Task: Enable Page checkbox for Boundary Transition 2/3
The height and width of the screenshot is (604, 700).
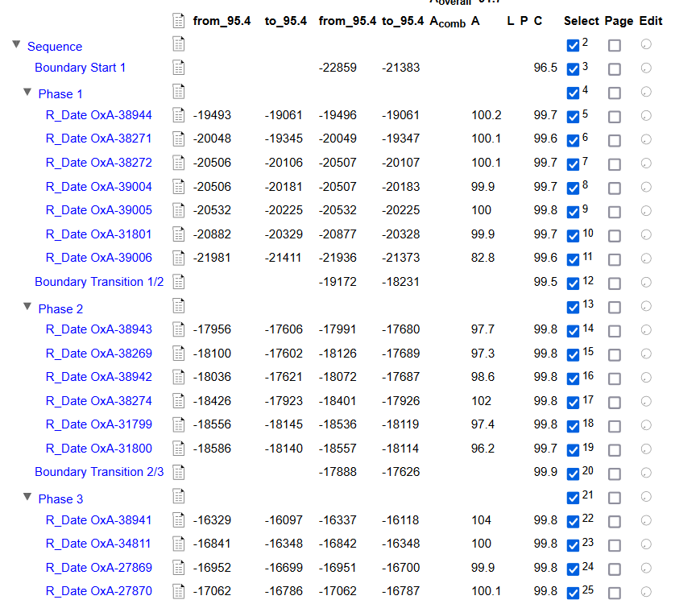Action: [x=614, y=474]
